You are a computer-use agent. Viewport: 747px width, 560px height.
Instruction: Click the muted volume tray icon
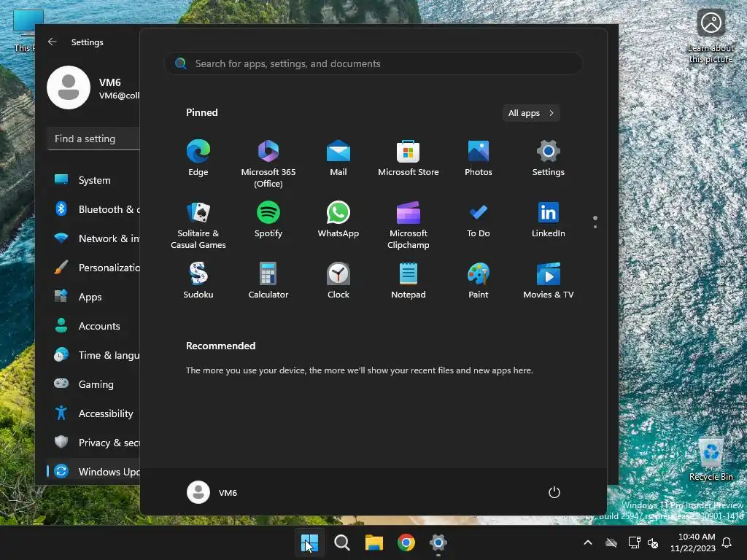click(x=653, y=542)
